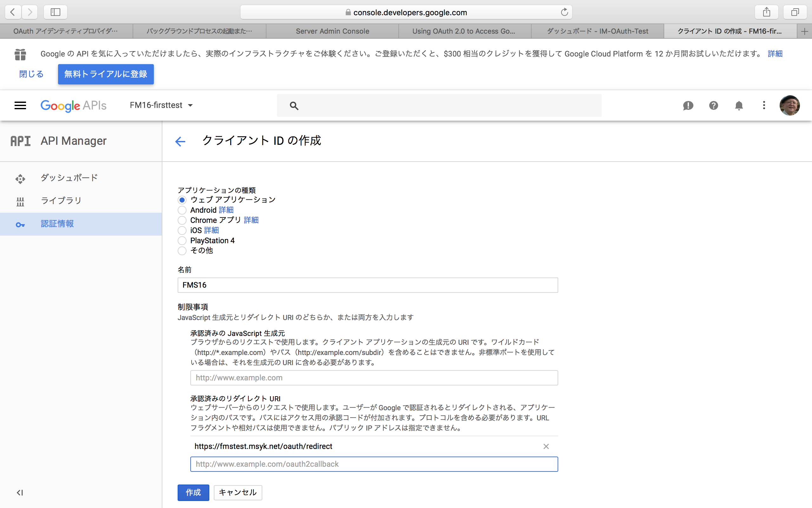Go forward with Safari's forward arrow
The width and height of the screenshot is (812, 508).
point(30,12)
